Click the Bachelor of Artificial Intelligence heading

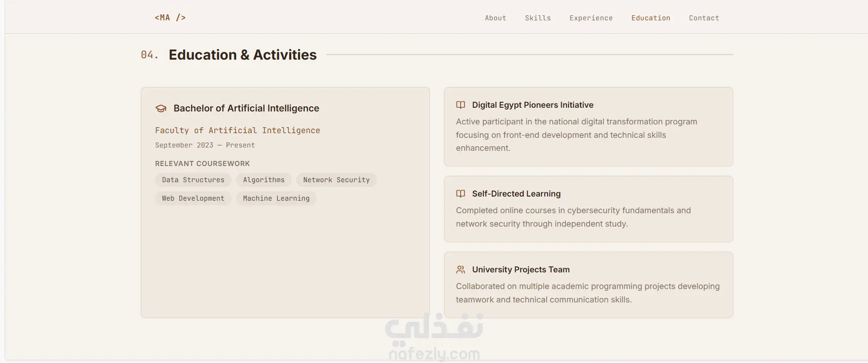[x=246, y=108]
